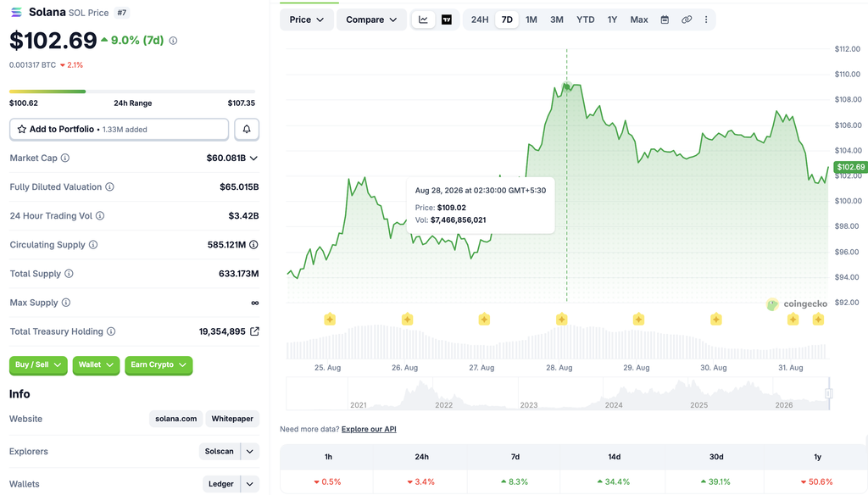Open Fully Diluted Valuation info icon
The image size is (868, 495).
(109, 186)
